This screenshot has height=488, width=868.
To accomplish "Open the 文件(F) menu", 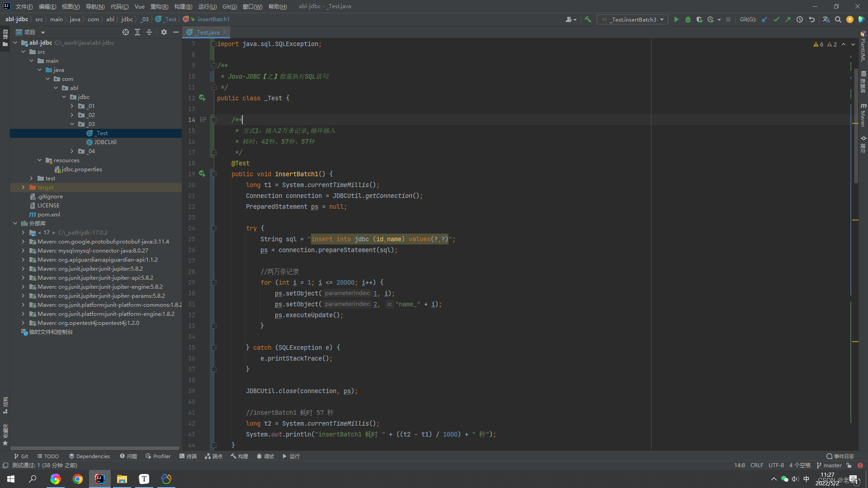I will click(x=24, y=6).
